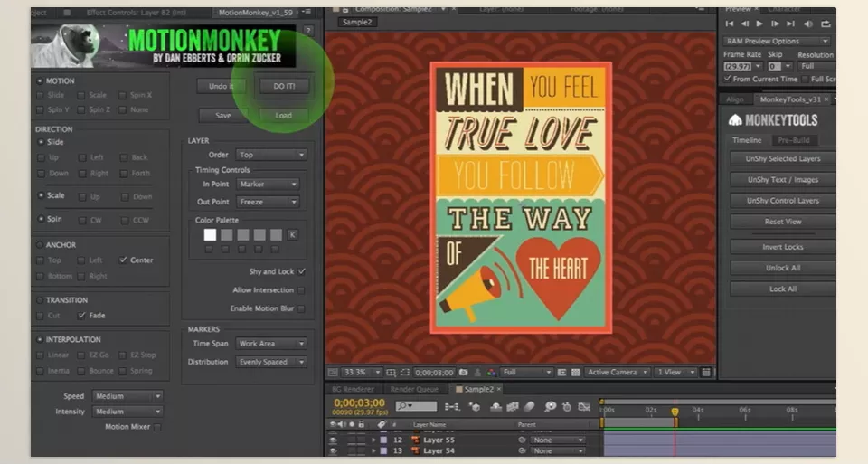Open the Out Point Freeze dropdown
The image size is (868, 464).
(x=268, y=202)
